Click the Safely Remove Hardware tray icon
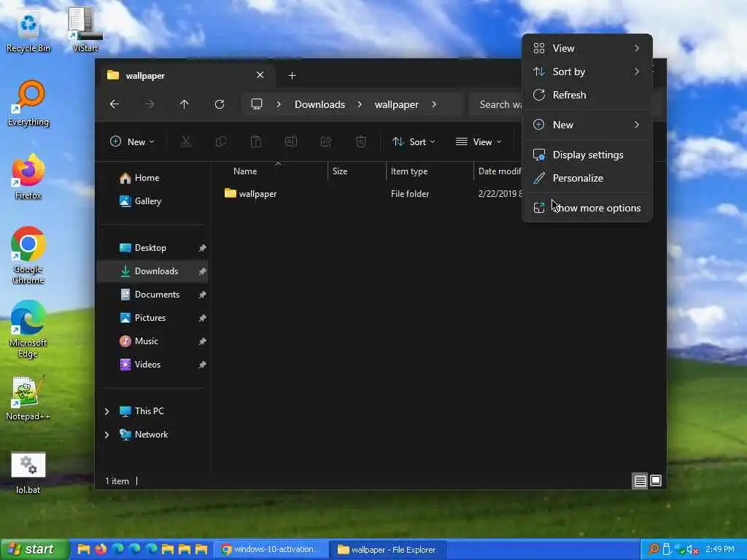Screen dimensions: 747x560 coord(667,550)
